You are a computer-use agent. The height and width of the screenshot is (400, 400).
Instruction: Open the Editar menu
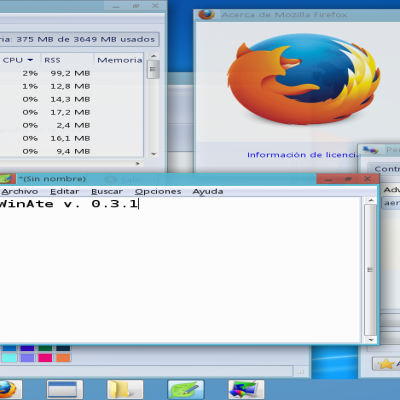tap(65, 191)
